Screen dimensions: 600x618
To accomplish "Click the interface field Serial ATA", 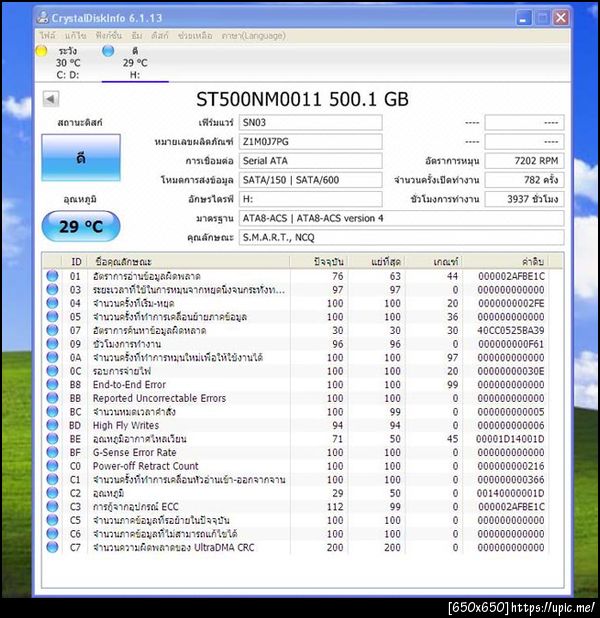I will click(x=310, y=160).
